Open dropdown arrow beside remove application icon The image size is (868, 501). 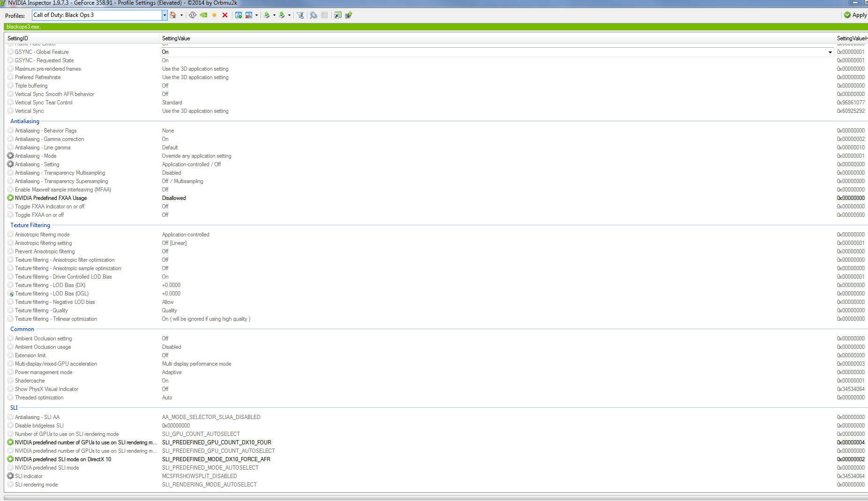click(256, 15)
